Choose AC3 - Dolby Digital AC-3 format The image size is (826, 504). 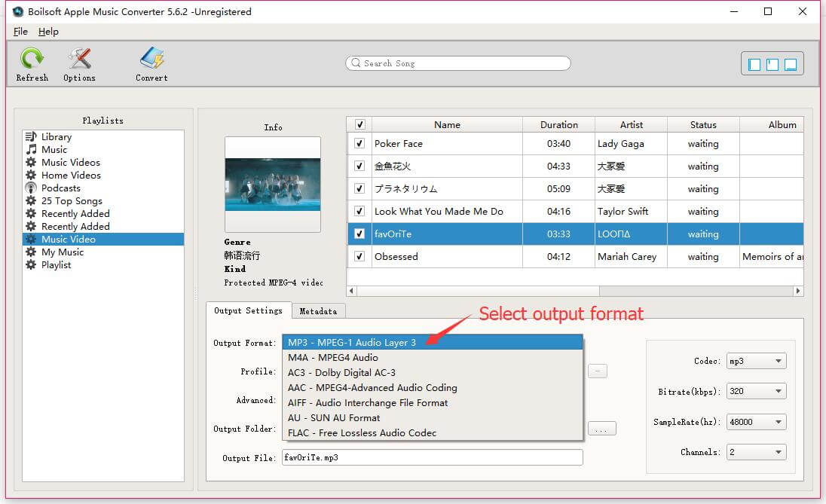[433, 372]
